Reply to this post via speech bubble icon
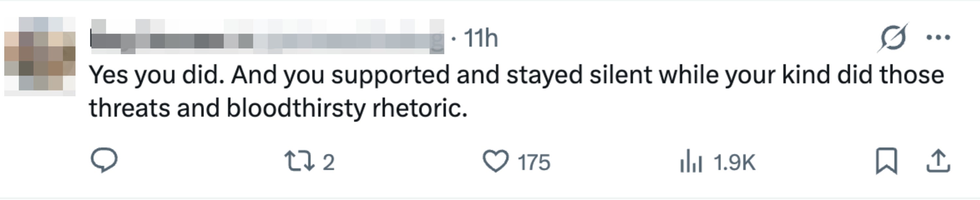 [104, 161]
